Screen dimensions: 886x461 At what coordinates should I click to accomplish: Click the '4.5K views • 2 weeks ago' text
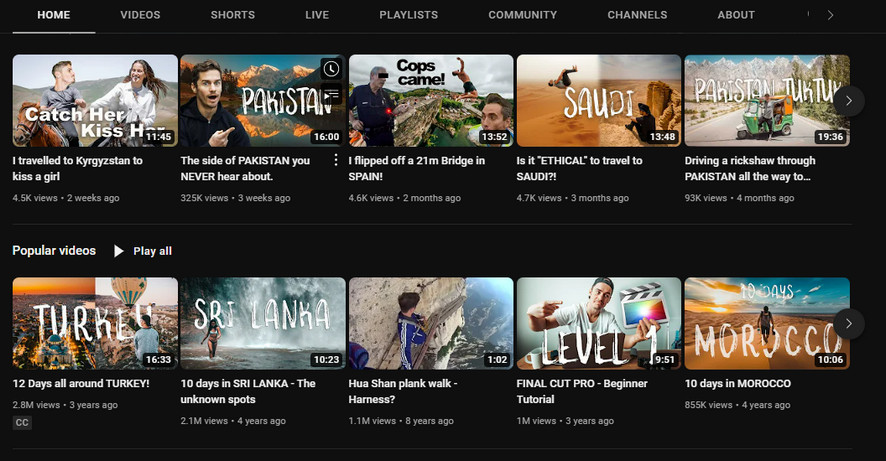pyautogui.click(x=66, y=198)
